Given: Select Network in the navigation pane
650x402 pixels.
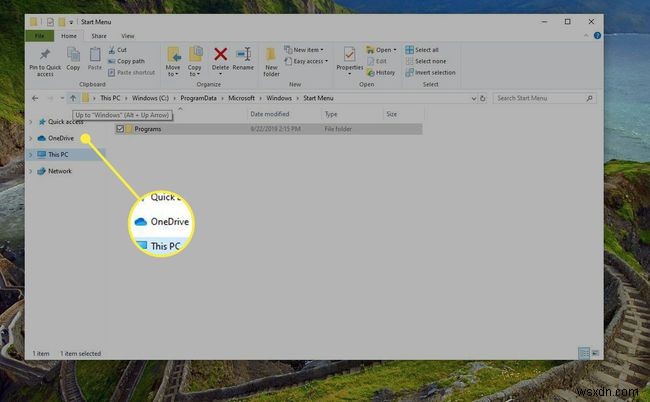Looking at the screenshot, I should click(60, 171).
